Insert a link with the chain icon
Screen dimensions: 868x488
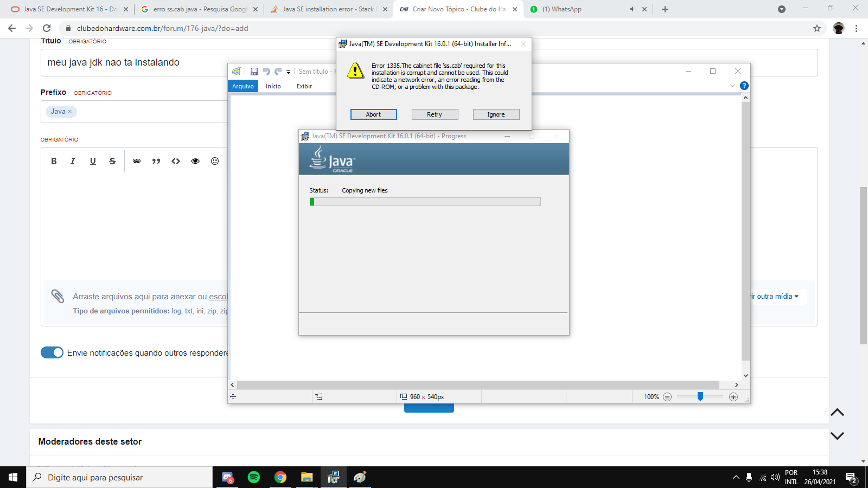137,161
